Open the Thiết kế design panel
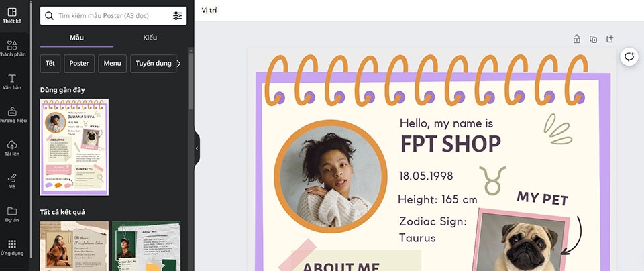The width and height of the screenshot is (644, 271). tap(12, 15)
